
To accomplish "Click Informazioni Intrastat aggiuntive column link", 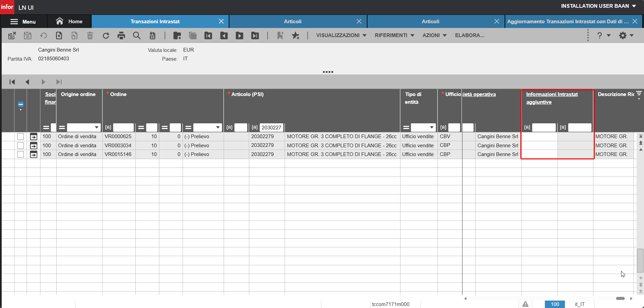I will 552,98.
